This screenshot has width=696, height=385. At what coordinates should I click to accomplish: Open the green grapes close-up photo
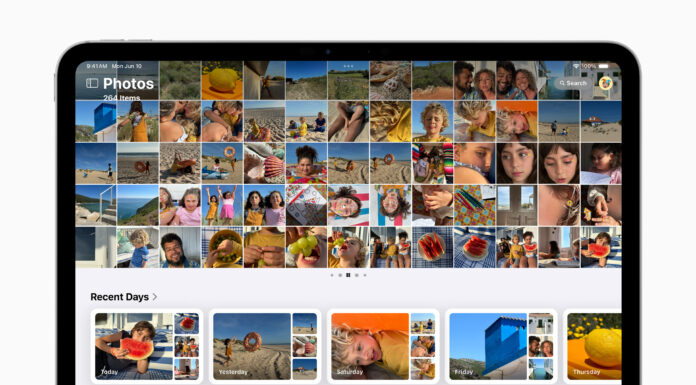[x=306, y=247]
